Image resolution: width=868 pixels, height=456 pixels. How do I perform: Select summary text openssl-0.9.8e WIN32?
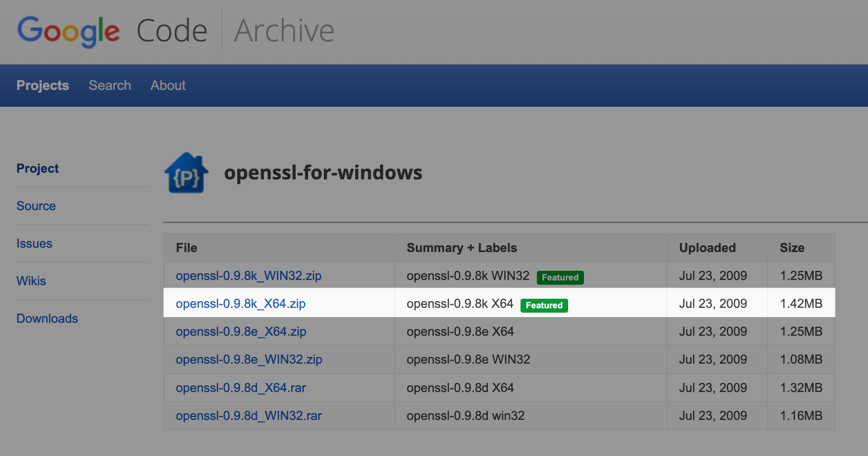click(x=469, y=359)
